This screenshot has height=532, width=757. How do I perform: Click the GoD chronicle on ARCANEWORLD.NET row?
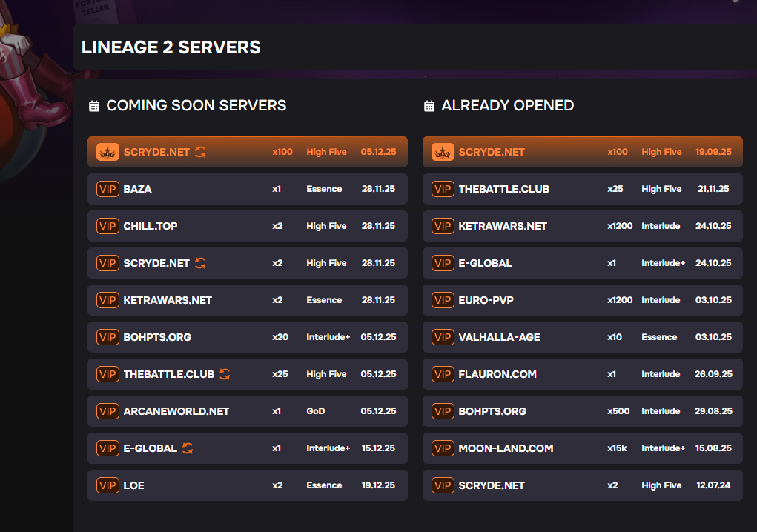[316, 411]
